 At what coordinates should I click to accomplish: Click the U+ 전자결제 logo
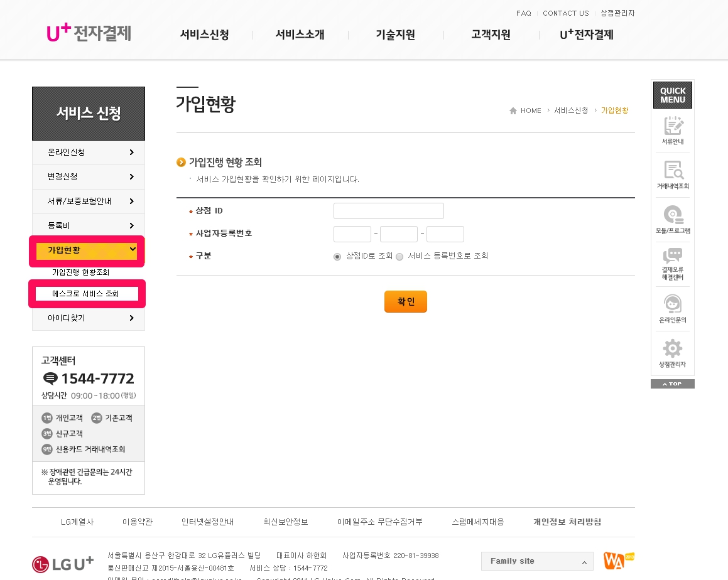click(x=89, y=33)
